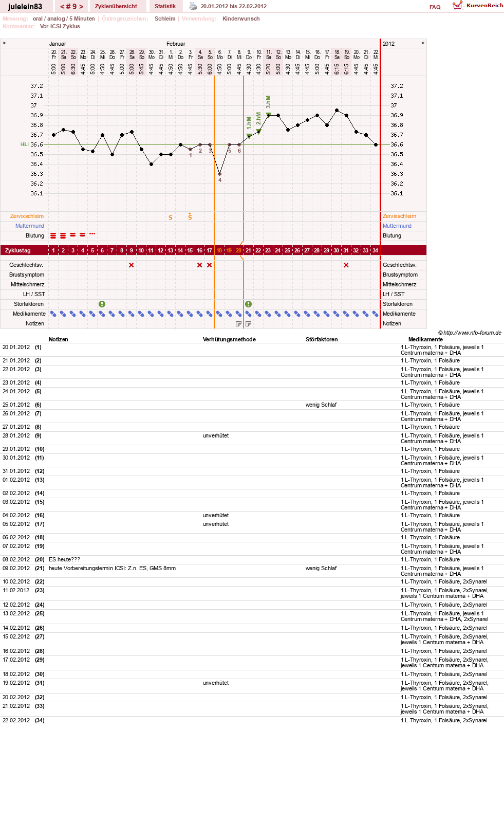Open the Notizen note icon on cycle day 21

(x=249, y=324)
